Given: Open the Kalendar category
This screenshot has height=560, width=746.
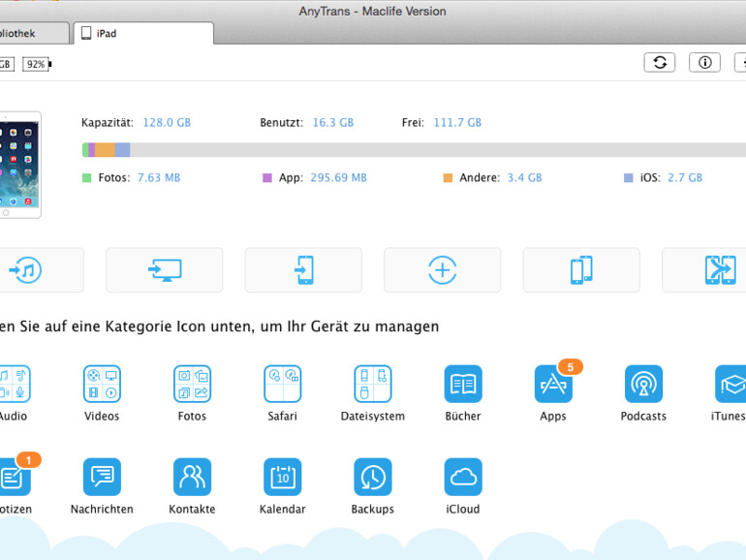Looking at the screenshot, I should [x=282, y=478].
